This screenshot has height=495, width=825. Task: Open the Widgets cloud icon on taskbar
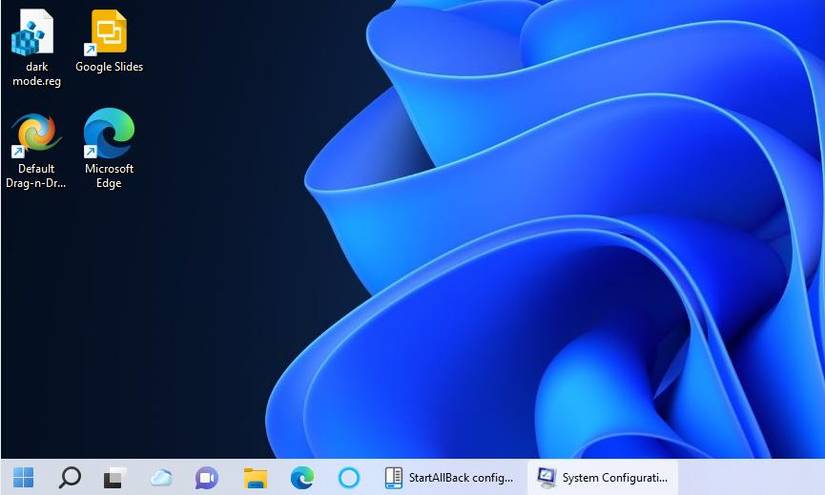162,478
